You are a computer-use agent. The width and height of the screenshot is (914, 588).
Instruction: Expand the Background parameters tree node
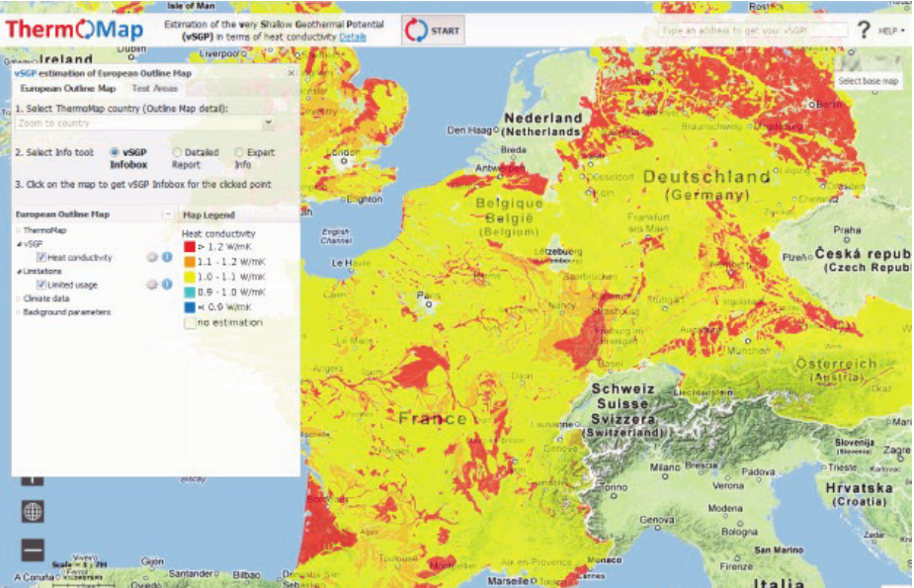click(x=66, y=312)
